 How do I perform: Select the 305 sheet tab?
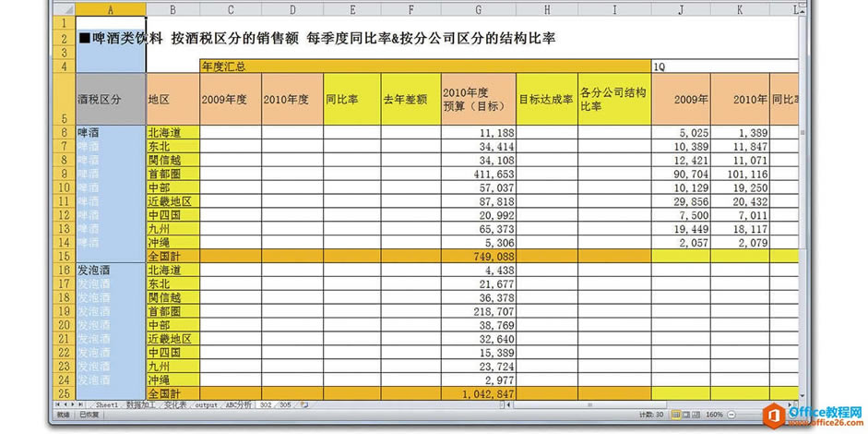point(285,405)
